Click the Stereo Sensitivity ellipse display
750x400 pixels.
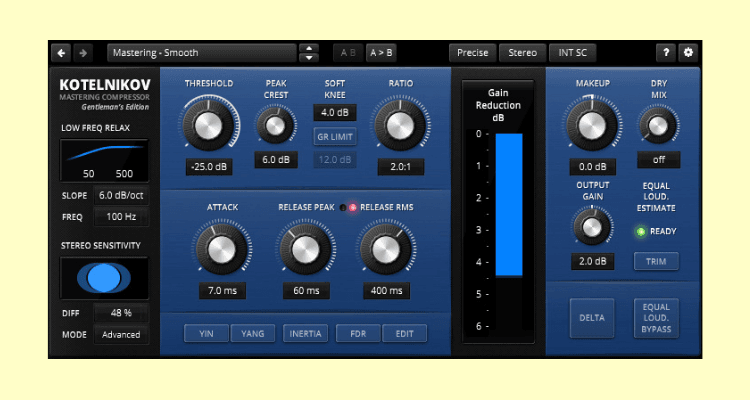coord(104,278)
